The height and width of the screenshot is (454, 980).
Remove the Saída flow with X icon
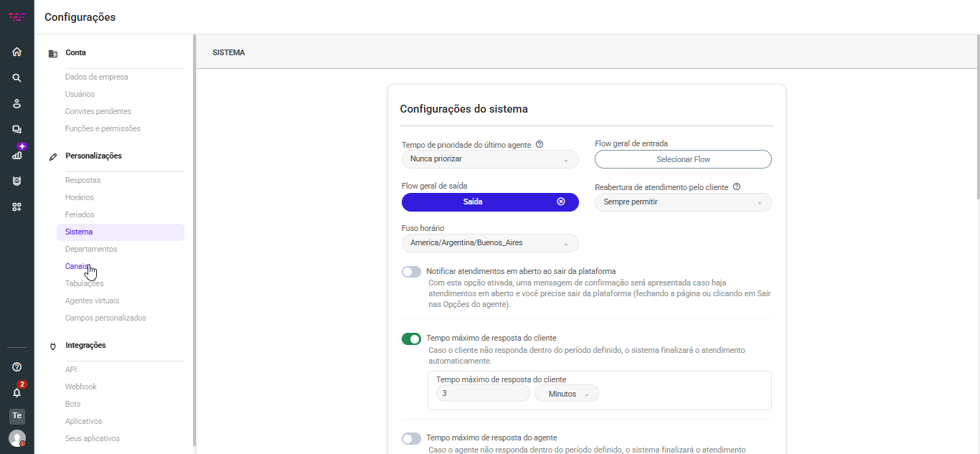click(x=561, y=202)
